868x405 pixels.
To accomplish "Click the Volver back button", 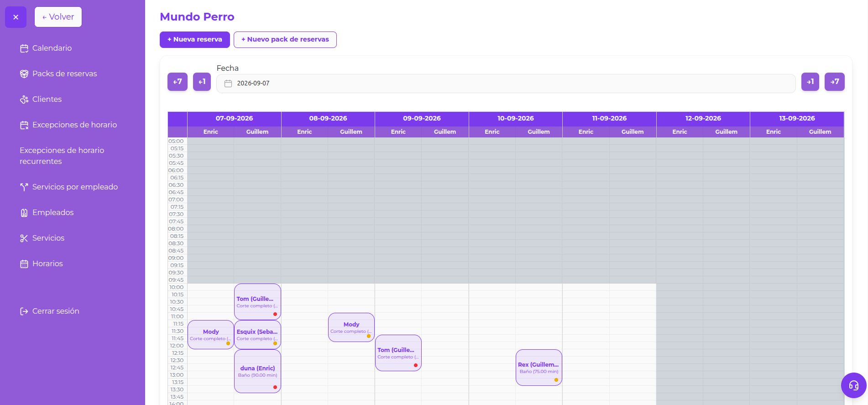I will pyautogui.click(x=58, y=17).
